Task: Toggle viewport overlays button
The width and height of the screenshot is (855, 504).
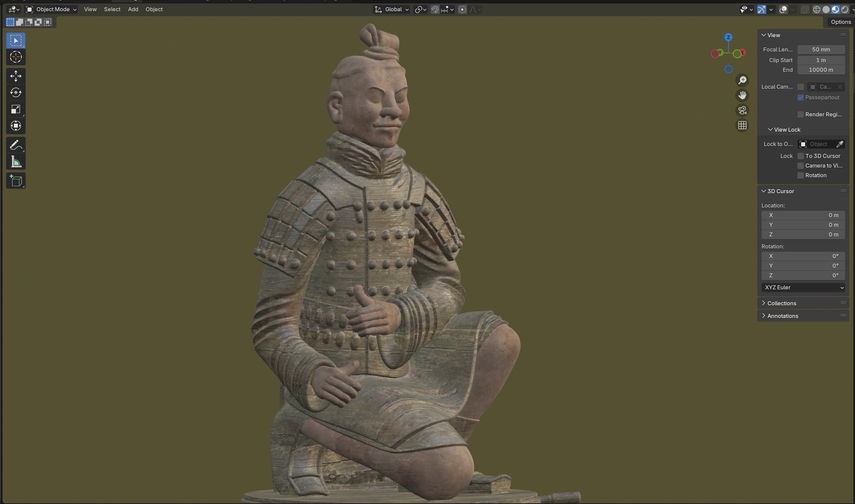Action: tap(784, 9)
